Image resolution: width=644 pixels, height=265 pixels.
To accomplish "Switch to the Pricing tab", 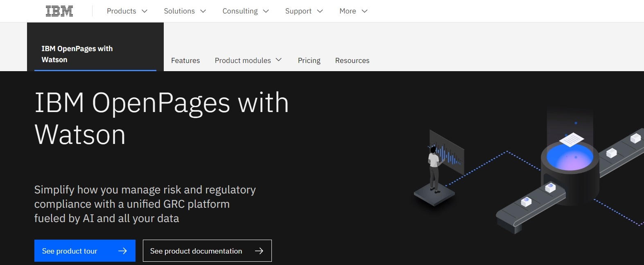I will tap(309, 61).
